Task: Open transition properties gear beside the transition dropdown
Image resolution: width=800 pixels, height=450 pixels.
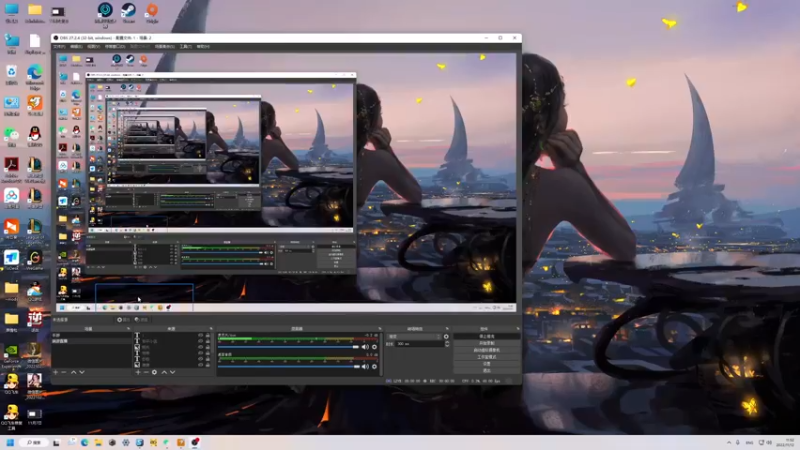Action: click(x=446, y=337)
